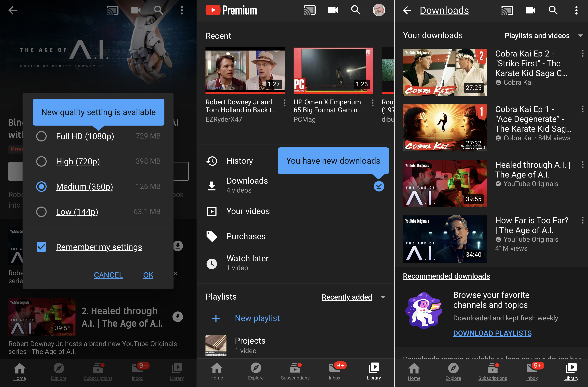Tap Subscriptions tab in Downloads screen
588x387 pixels.
tap(492, 372)
